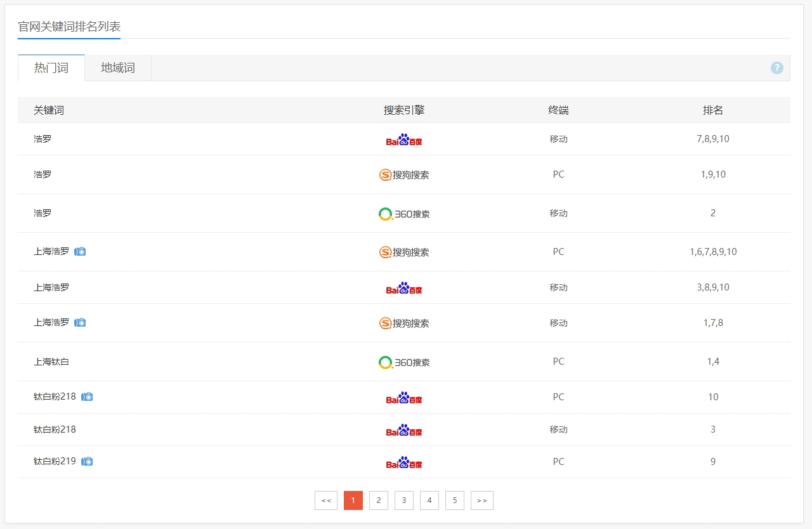This screenshot has height=529, width=812.
Task: Open snapshot camera icon for 上海浩罗 移动 Sogou row
Action: coord(80,323)
